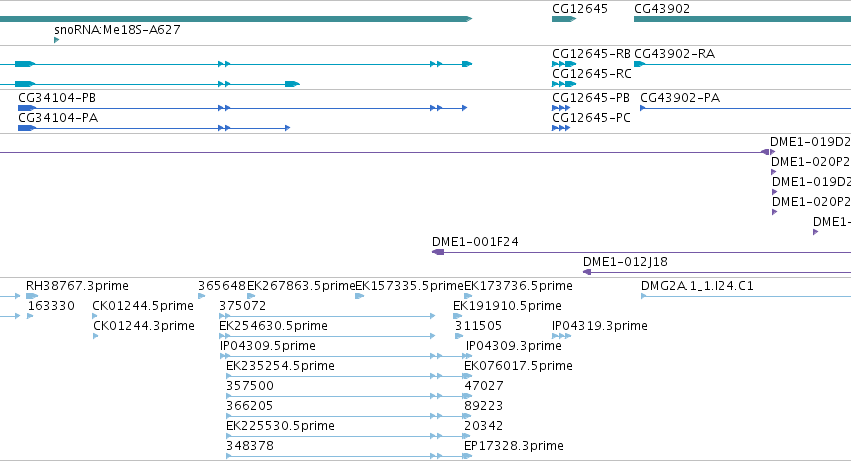Image resolution: width=851 pixels, height=461 pixels.
Task: Click the DMG2A.1_1.I24.C1 feature label
Action: (697, 286)
